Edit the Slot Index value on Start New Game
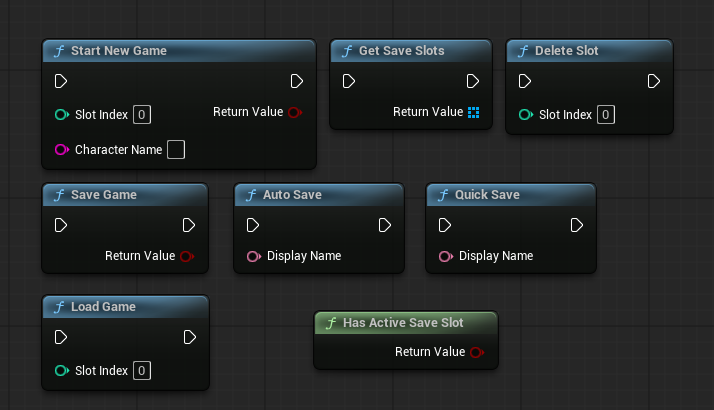The image size is (714, 410). (142, 114)
